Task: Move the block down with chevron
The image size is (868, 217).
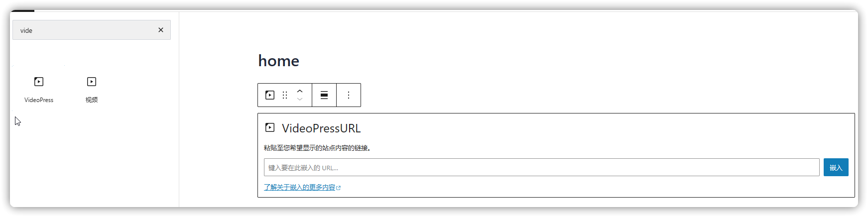Action: pos(300,99)
